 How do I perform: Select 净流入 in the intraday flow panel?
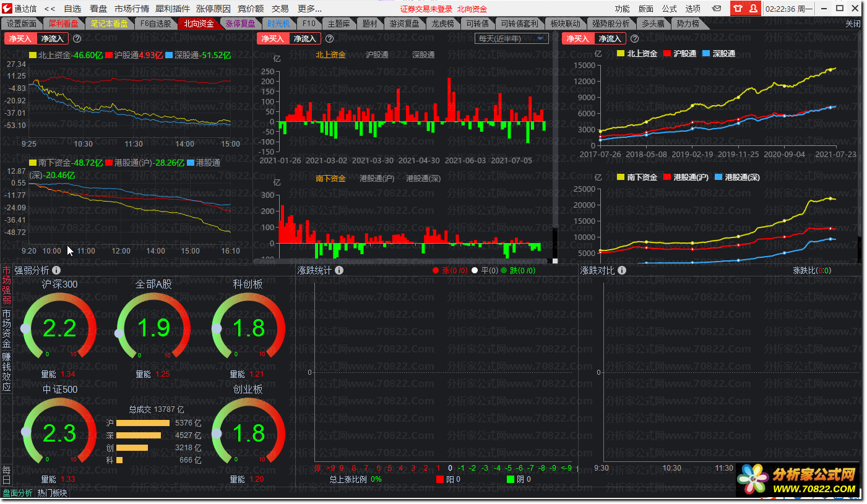point(53,38)
